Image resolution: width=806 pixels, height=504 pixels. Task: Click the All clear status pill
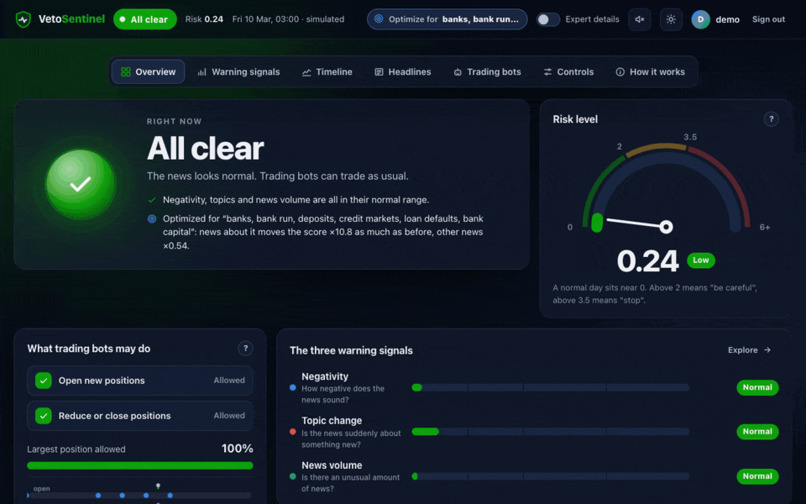(x=145, y=20)
